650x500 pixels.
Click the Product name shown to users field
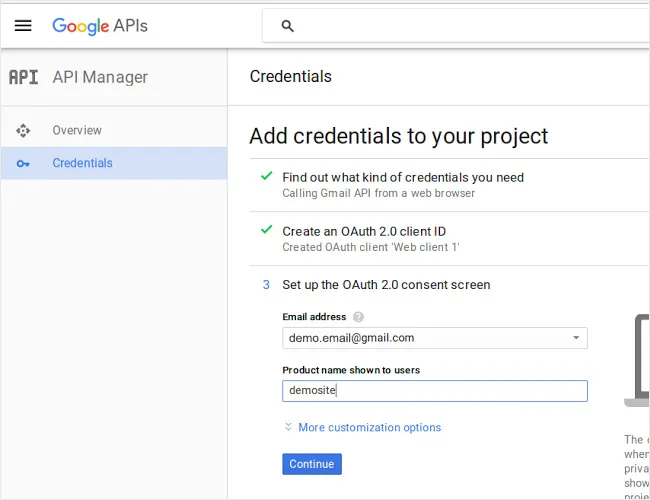pos(434,391)
